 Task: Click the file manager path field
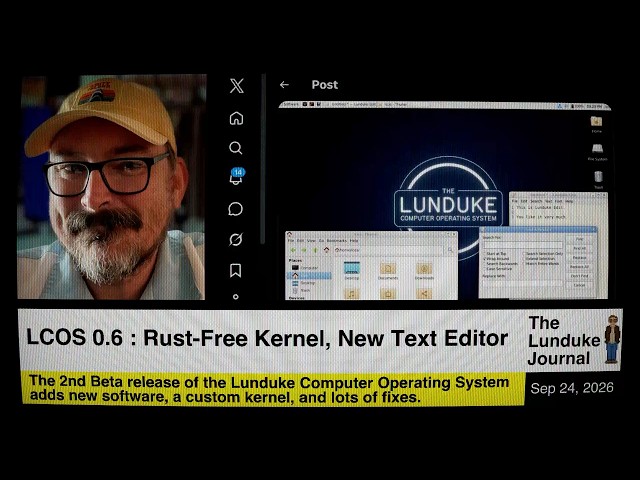(x=389, y=250)
